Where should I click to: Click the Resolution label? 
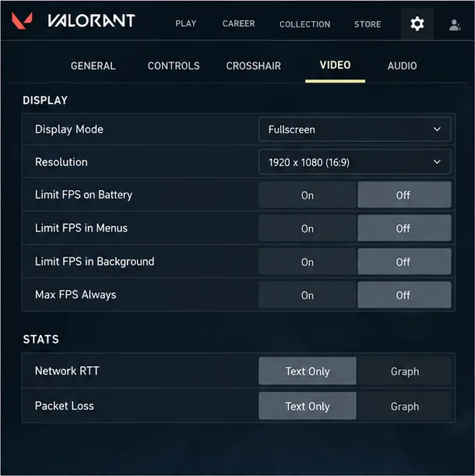tap(62, 162)
